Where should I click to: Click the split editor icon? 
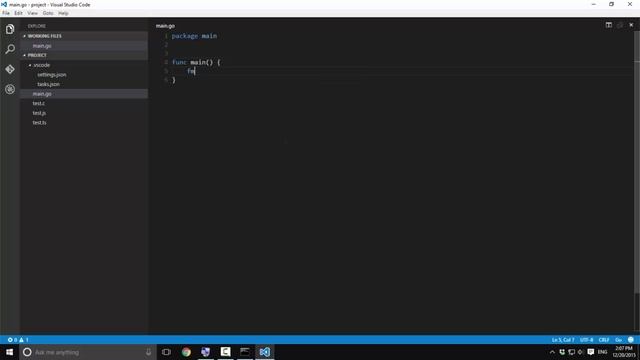tap(609, 25)
